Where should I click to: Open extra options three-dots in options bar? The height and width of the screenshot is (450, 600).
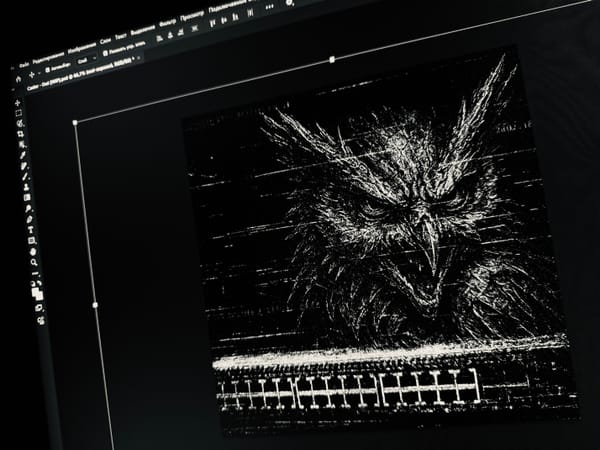pyautogui.click(x=269, y=7)
